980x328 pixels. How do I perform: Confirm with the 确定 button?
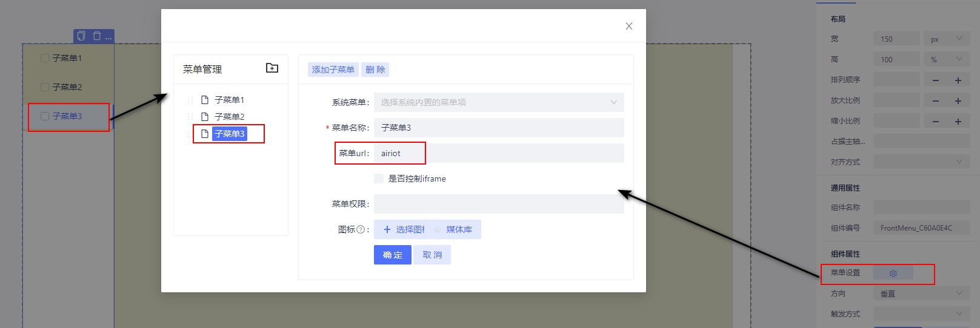coord(393,255)
